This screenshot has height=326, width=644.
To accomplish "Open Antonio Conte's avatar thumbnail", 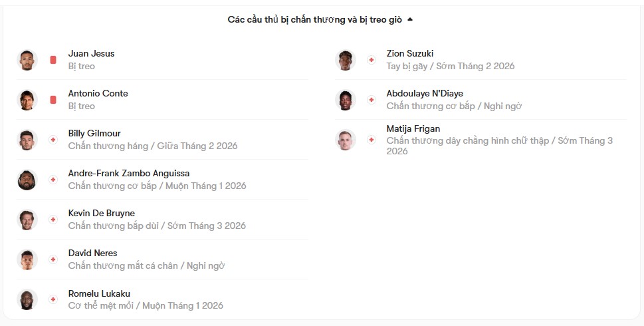I will 27,100.
